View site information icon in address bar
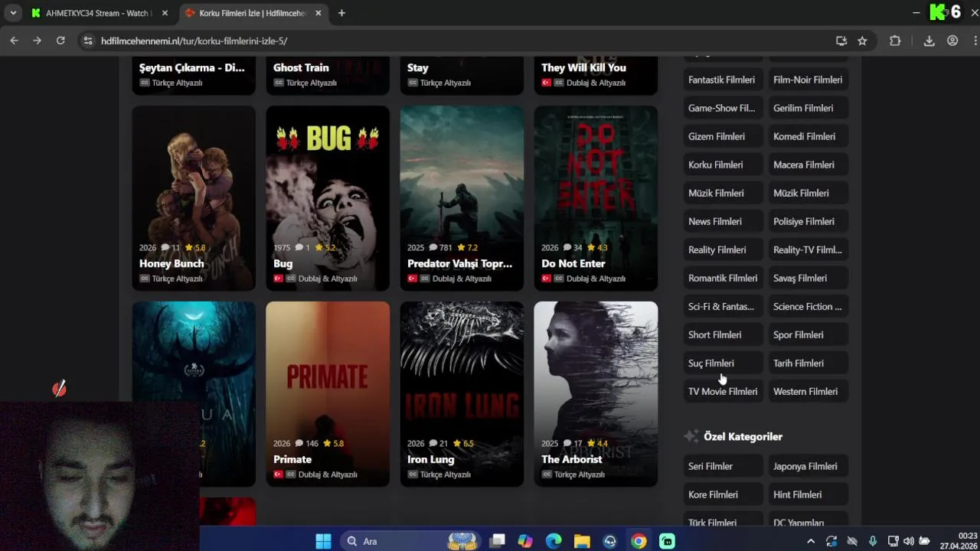The width and height of the screenshot is (980, 551). (88, 41)
